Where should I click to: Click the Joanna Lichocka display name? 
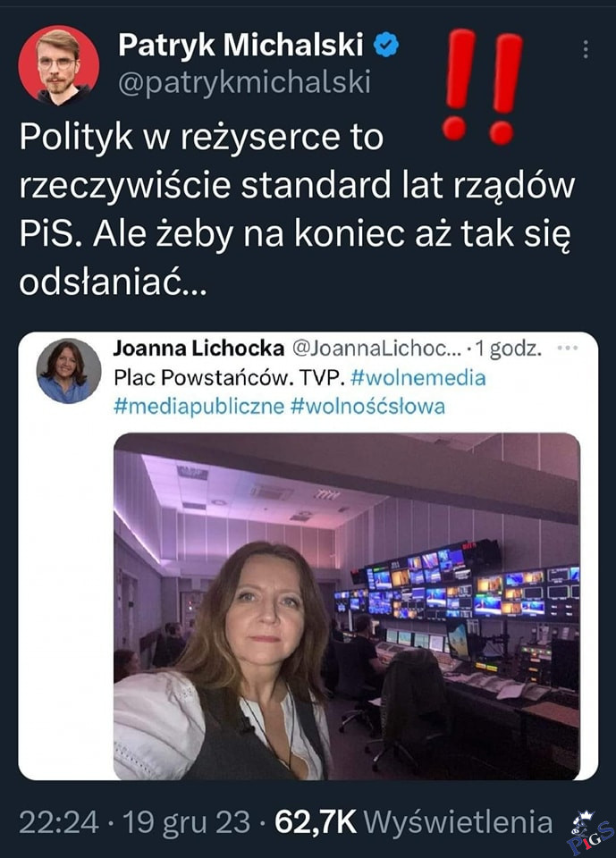[x=198, y=348]
